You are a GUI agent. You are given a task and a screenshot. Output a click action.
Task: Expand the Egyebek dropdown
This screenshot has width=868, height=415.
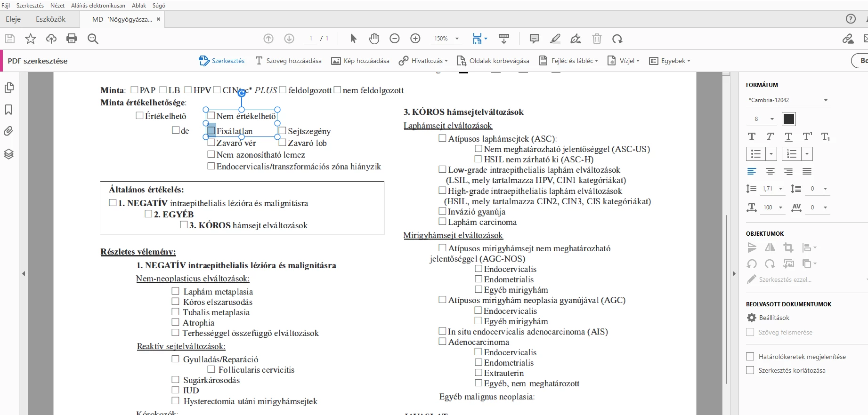(x=670, y=61)
